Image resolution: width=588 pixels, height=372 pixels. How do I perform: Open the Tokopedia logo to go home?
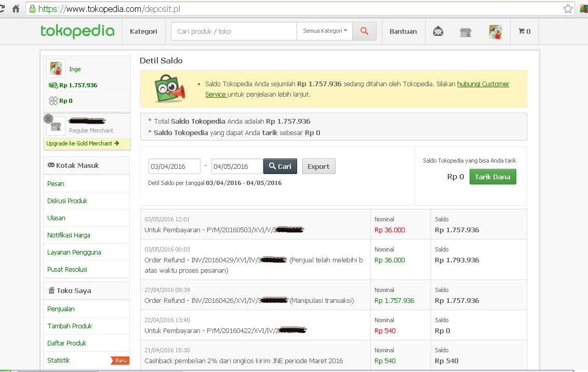click(77, 31)
